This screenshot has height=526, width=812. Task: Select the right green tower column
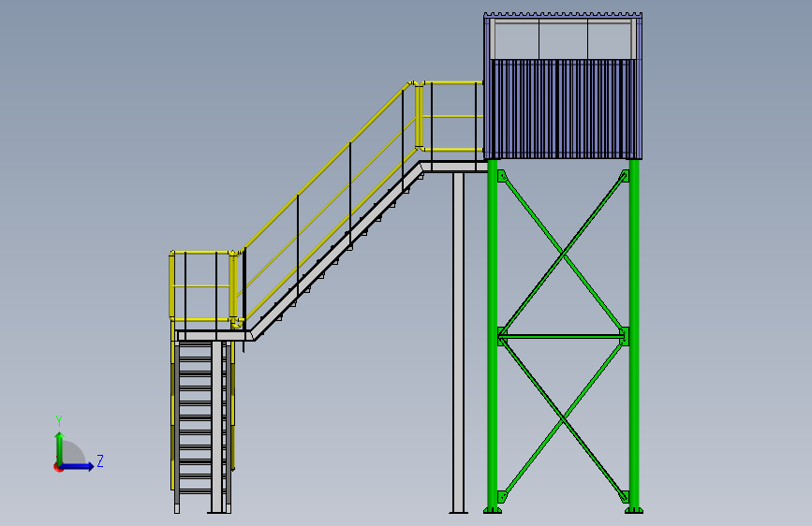(x=634, y=334)
